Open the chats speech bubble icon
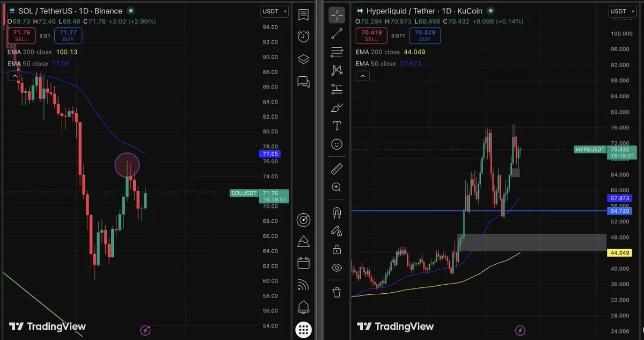The height and width of the screenshot is (340, 644). point(303,82)
